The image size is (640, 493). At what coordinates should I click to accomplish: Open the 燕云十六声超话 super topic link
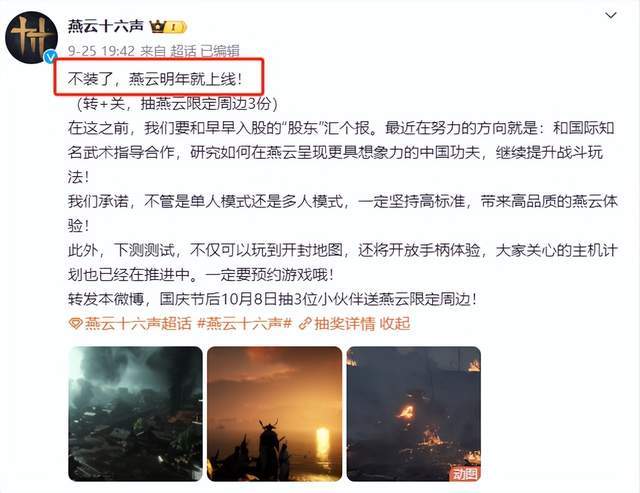(x=138, y=324)
